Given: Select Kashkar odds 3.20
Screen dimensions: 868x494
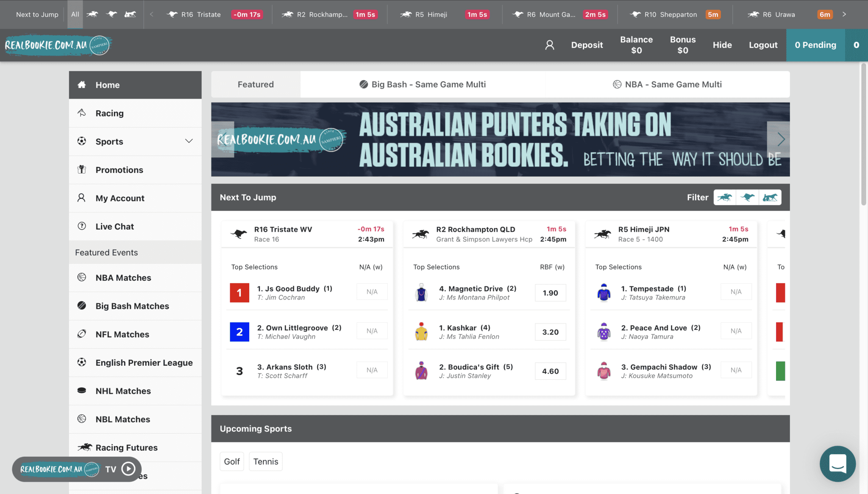Looking at the screenshot, I should click(550, 332).
